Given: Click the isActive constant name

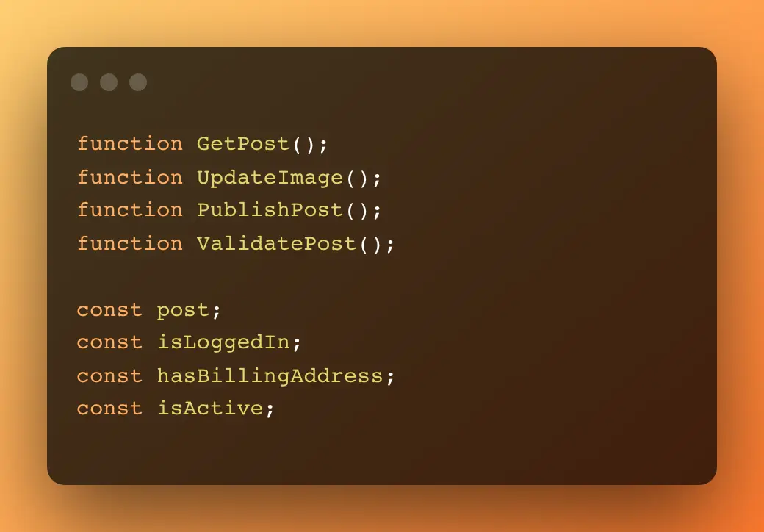Looking at the screenshot, I should pos(210,408).
